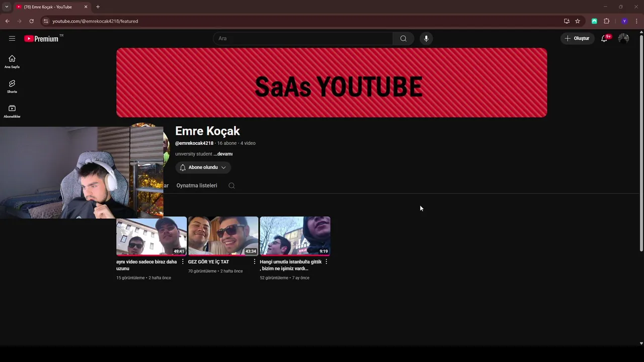
Task: Click into the Ara search field
Action: click(x=303, y=38)
